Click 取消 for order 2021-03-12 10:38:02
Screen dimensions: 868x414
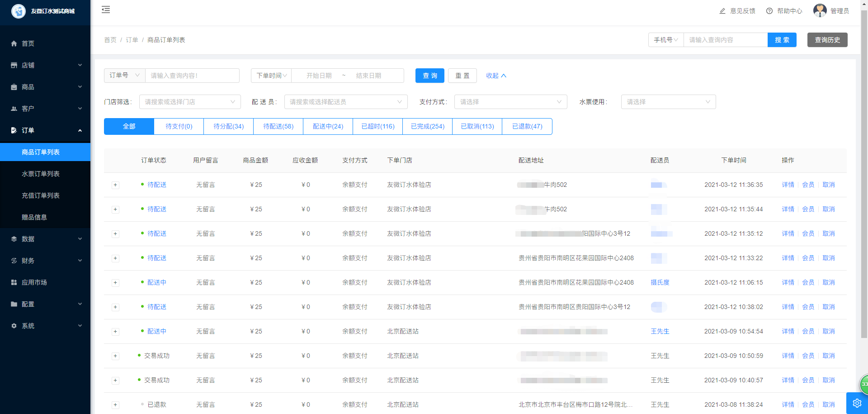829,307
